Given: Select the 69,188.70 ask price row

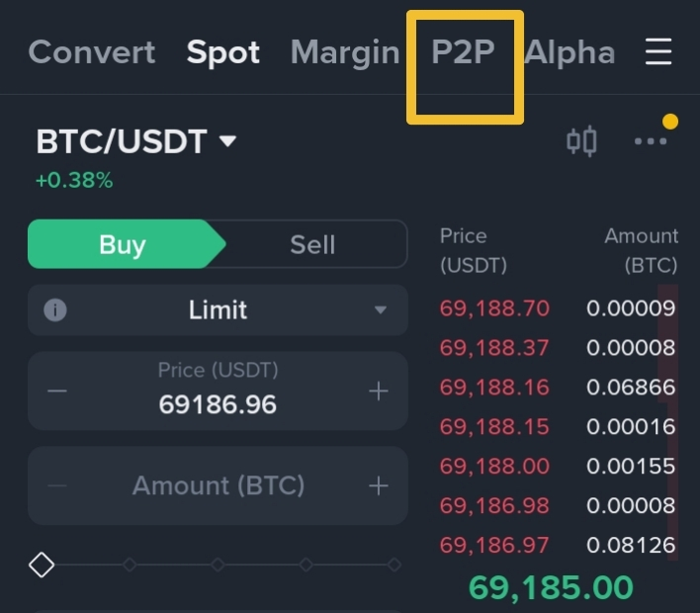Looking at the screenshot, I should (494, 308).
